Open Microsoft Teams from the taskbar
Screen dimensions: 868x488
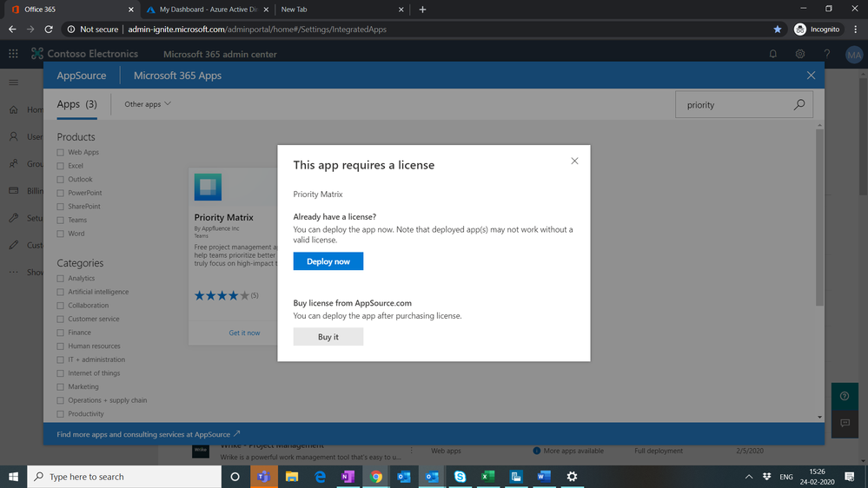click(263, 477)
